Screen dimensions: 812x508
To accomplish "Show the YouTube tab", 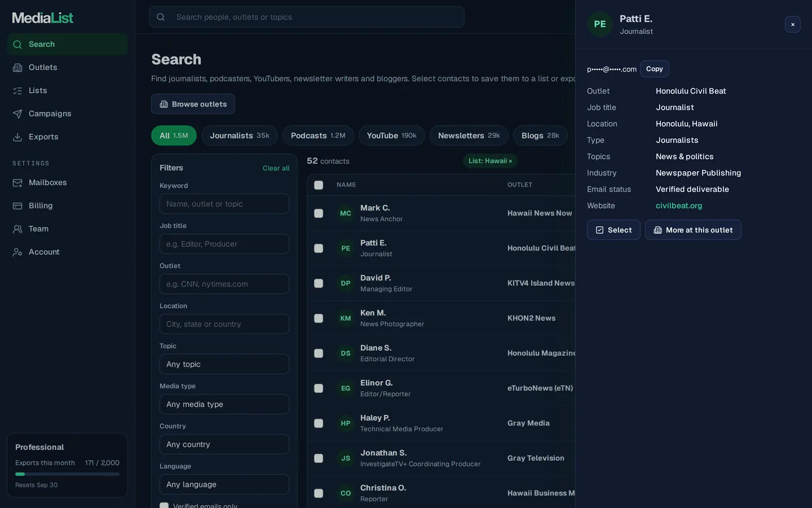I will 392,135.
